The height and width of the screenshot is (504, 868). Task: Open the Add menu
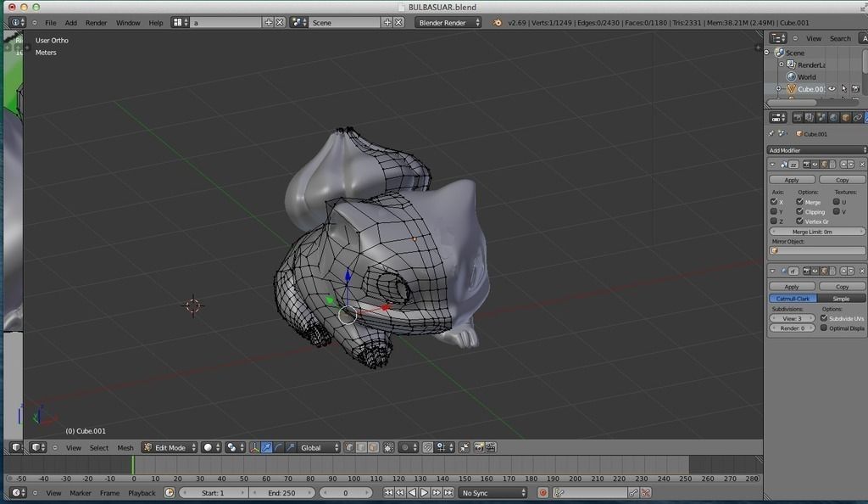point(71,23)
